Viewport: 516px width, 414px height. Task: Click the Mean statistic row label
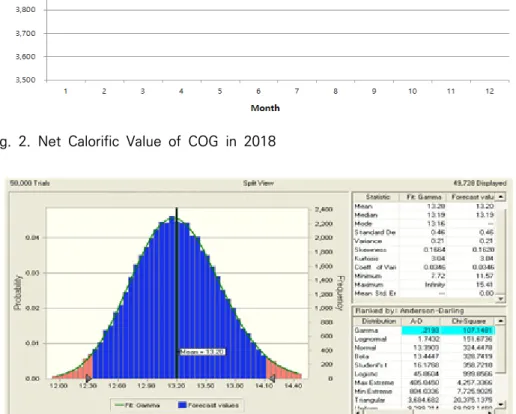(x=363, y=206)
